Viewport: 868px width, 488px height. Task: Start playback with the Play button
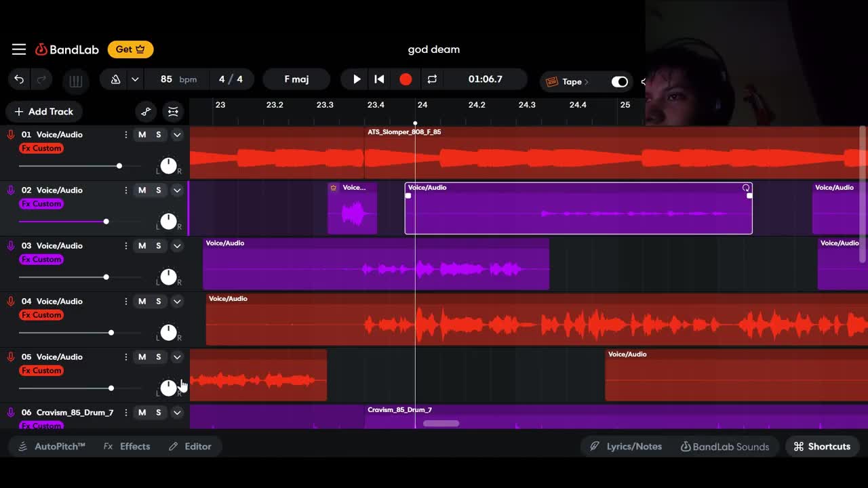pos(357,79)
